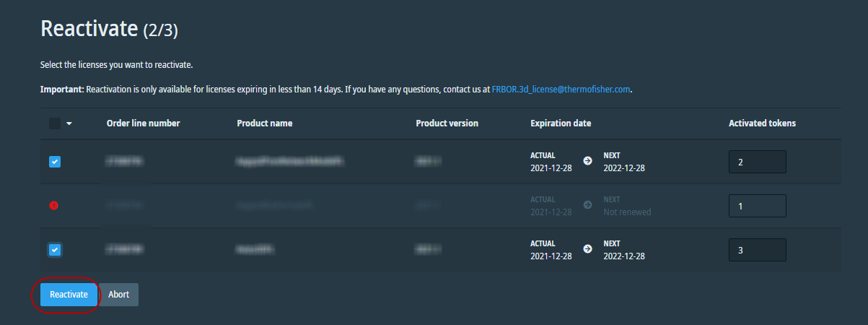Uncheck the first license row checkbox
This screenshot has height=325, width=868.
(55, 162)
